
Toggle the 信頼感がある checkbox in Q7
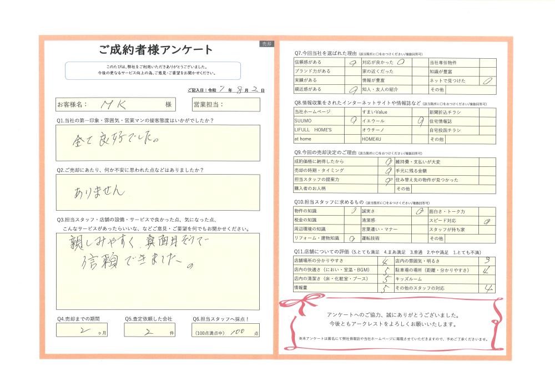tap(352, 63)
